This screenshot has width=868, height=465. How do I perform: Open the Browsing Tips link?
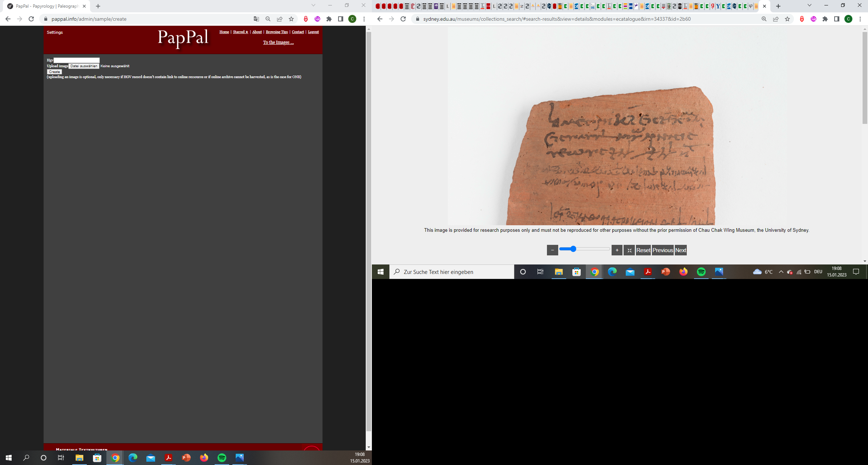tap(277, 32)
